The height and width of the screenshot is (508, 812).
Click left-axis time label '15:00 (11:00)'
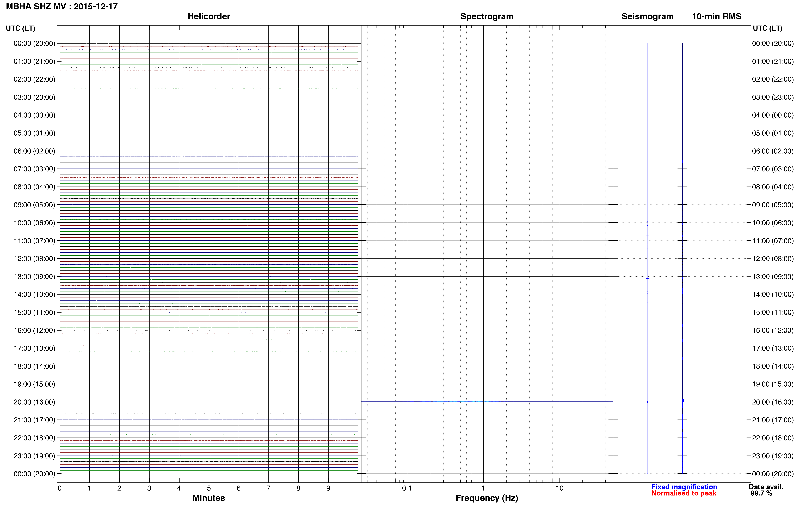tap(34, 312)
